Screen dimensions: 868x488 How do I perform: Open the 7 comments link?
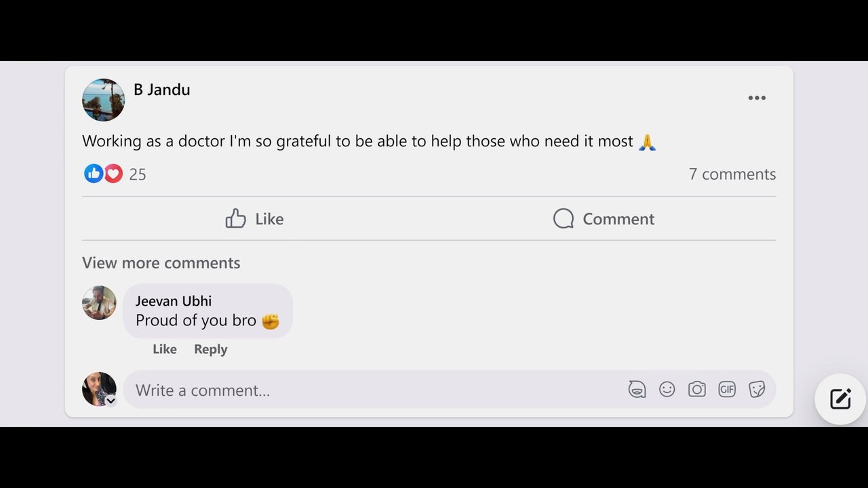732,174
